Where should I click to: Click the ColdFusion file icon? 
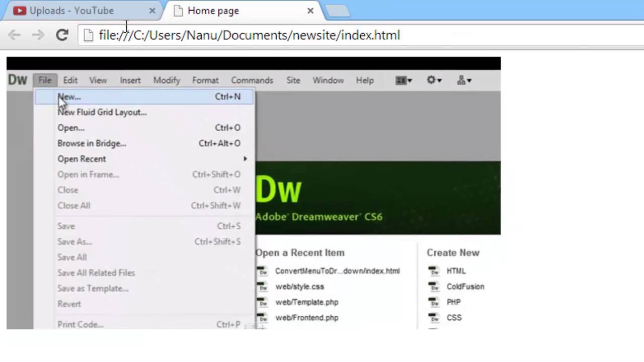coord(433,287)
